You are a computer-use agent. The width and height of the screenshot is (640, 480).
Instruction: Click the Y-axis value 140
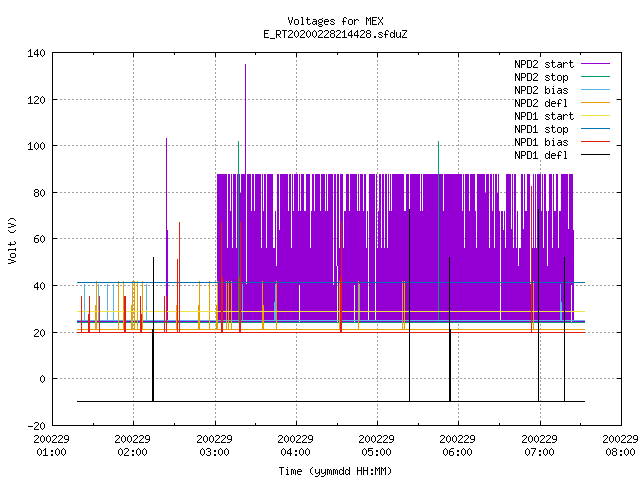click(36, 53)
